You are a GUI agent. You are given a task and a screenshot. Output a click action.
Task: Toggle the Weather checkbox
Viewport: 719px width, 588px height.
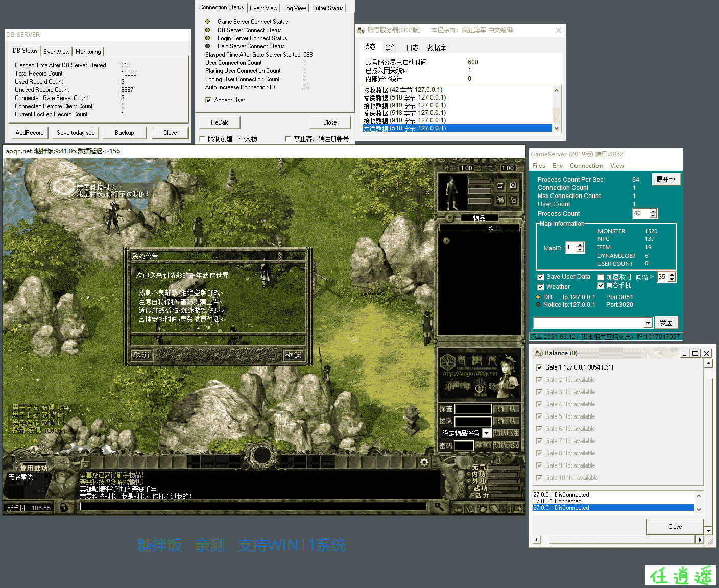pos(540,287)
